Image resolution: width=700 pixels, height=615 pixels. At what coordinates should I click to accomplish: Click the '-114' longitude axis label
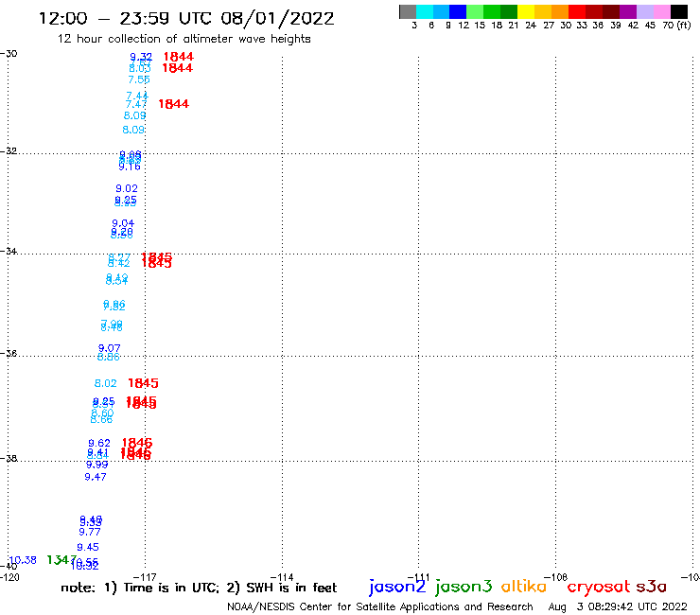(x=283, y=577)
